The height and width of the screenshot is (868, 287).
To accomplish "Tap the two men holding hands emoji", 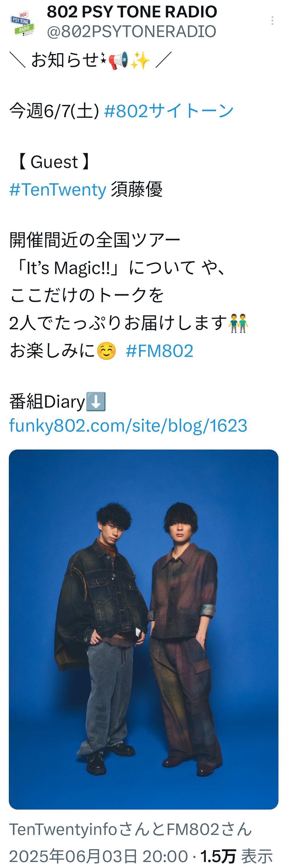I will pyautogui.click(x=238, y=323).
